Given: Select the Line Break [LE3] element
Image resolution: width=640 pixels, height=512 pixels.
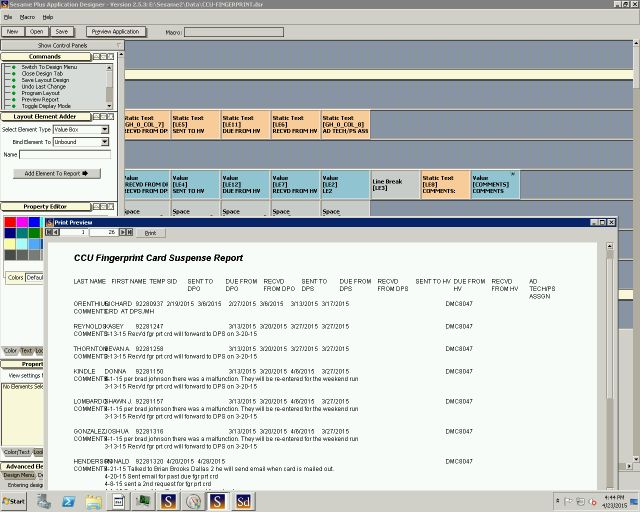Looking at the screenshot, I should point(395,185).
